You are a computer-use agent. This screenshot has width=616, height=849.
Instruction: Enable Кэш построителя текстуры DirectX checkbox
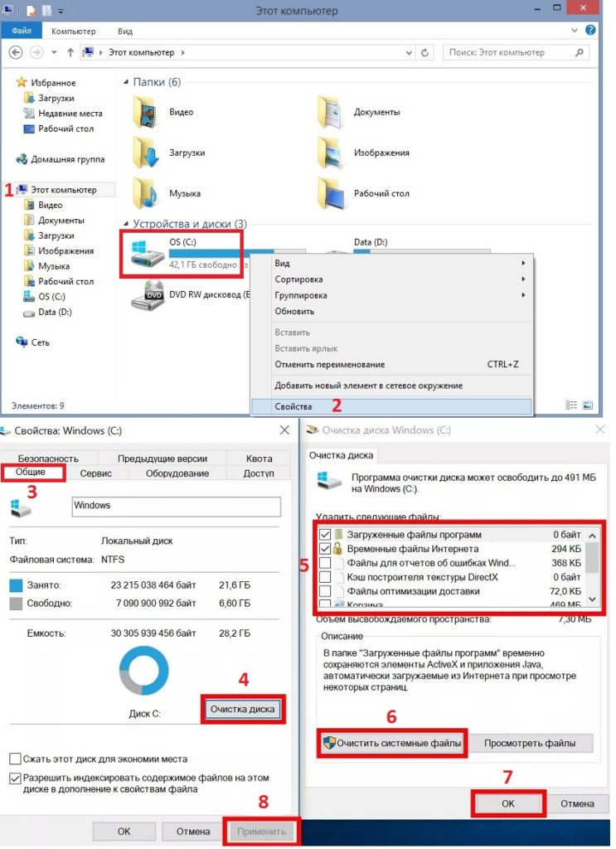[325, 577]
